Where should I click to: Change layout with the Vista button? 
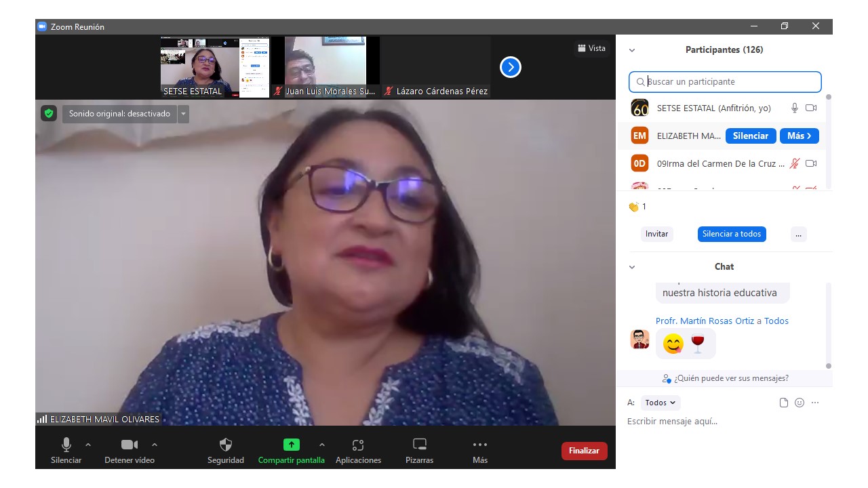(x=591, y=48)
